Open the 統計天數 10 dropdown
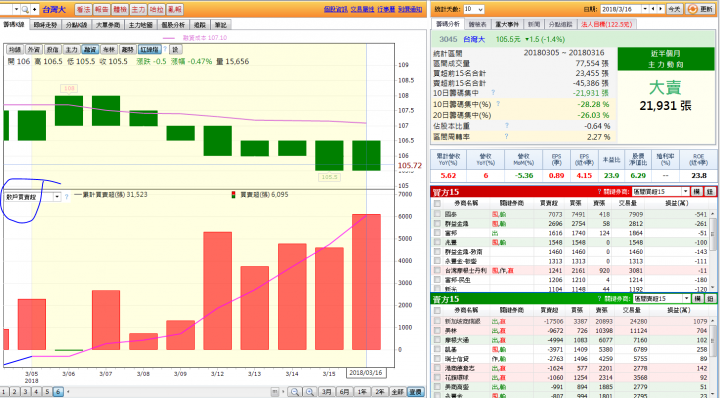 click(x=473, y=9)
